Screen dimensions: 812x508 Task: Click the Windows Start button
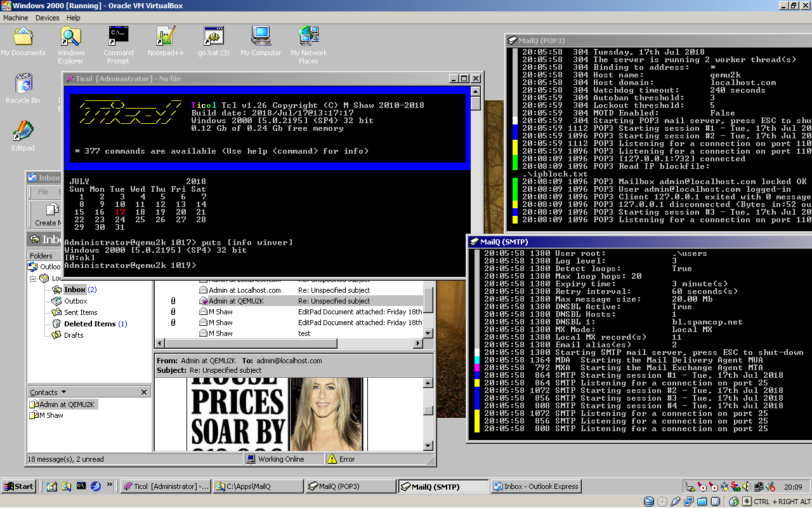(18, 486)
